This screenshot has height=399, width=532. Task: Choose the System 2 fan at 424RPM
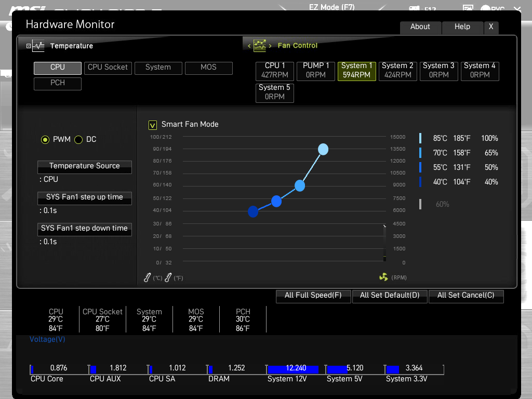tap(397, 71)
